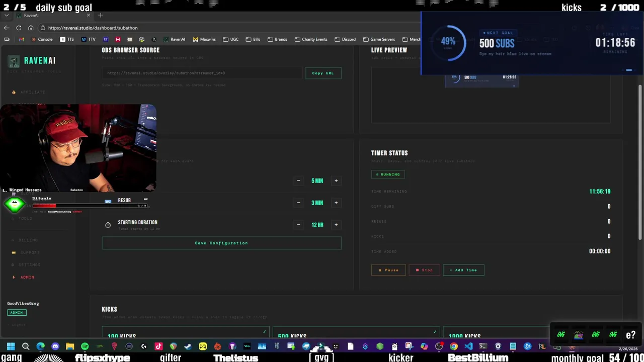Click the 11:56:19 time remaining value
The image size is (644, 362).
coord(600,192)
